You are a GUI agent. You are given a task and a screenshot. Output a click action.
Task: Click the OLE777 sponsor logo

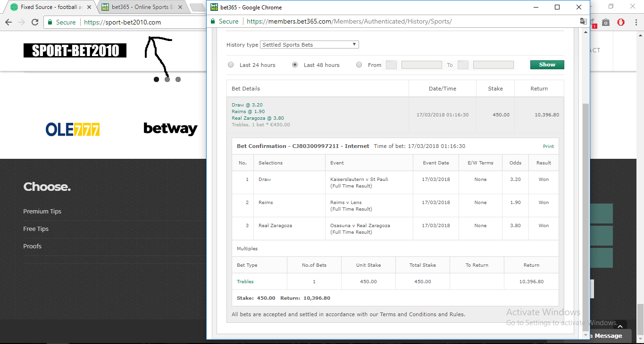[73, 129]
